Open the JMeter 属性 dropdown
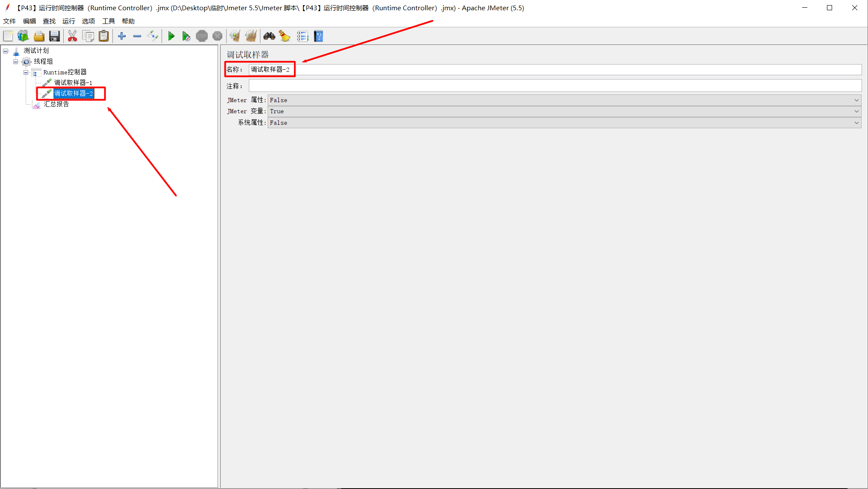The image size is (868, 489). click(x=564, y=100)
